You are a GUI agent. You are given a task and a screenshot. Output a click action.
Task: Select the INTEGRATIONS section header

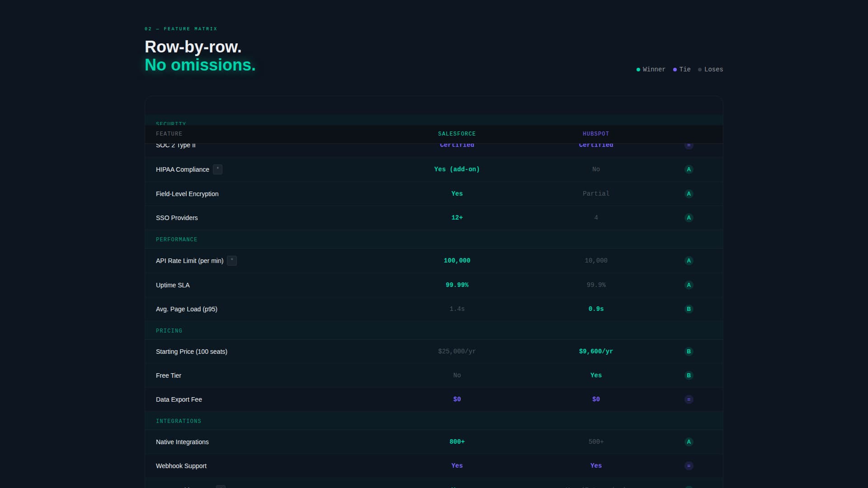point(434,421)
